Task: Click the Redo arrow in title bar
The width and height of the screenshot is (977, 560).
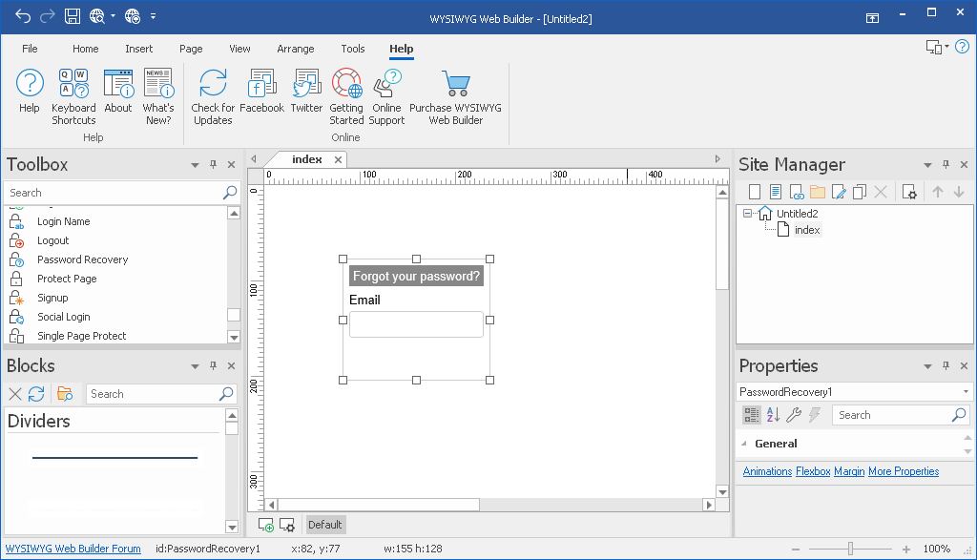Action: click(x=48, y=16)
